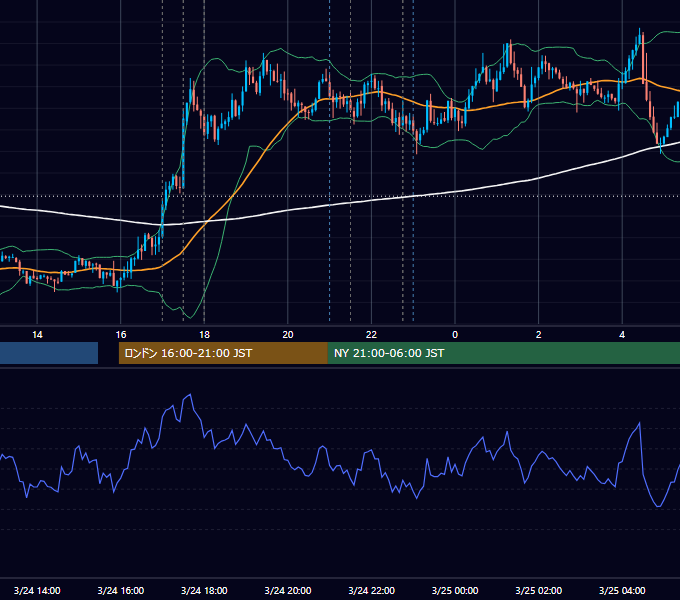
Task: Click the 18 hour label on price chart axis
Action: click(x=204, y=335)
